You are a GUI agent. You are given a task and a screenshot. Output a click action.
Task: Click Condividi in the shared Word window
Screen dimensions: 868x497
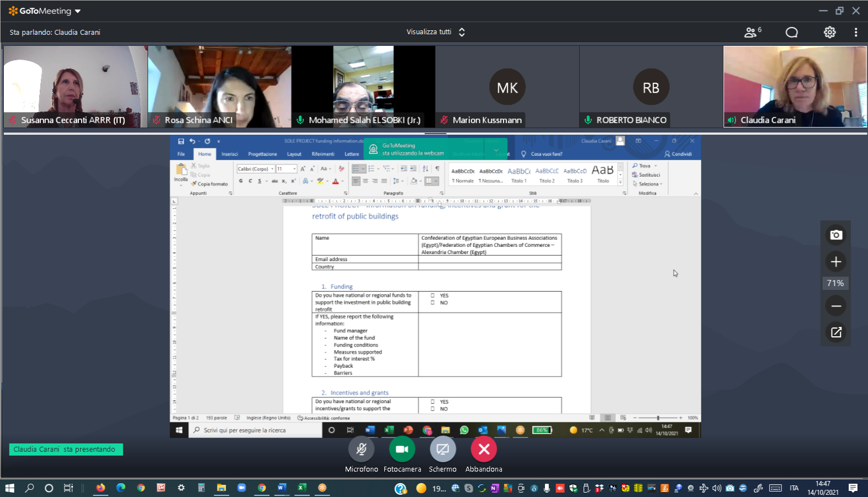tap(679, 154)
